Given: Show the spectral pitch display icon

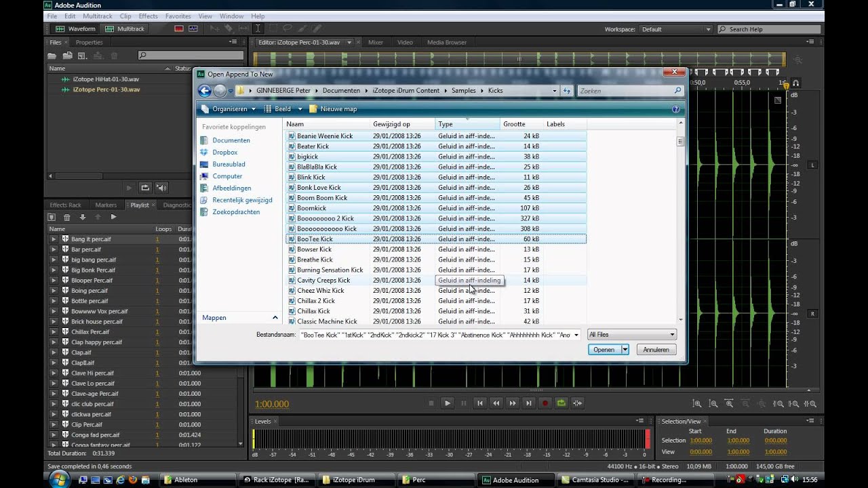Looking at the screenshot, I should 193,28.
